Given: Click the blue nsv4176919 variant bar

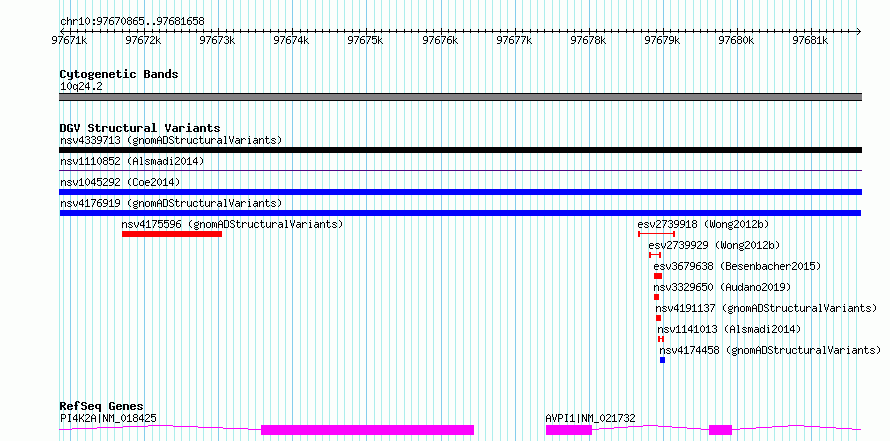Looking at the screenshot, I should pyautogui.click(x=460, y=213).
